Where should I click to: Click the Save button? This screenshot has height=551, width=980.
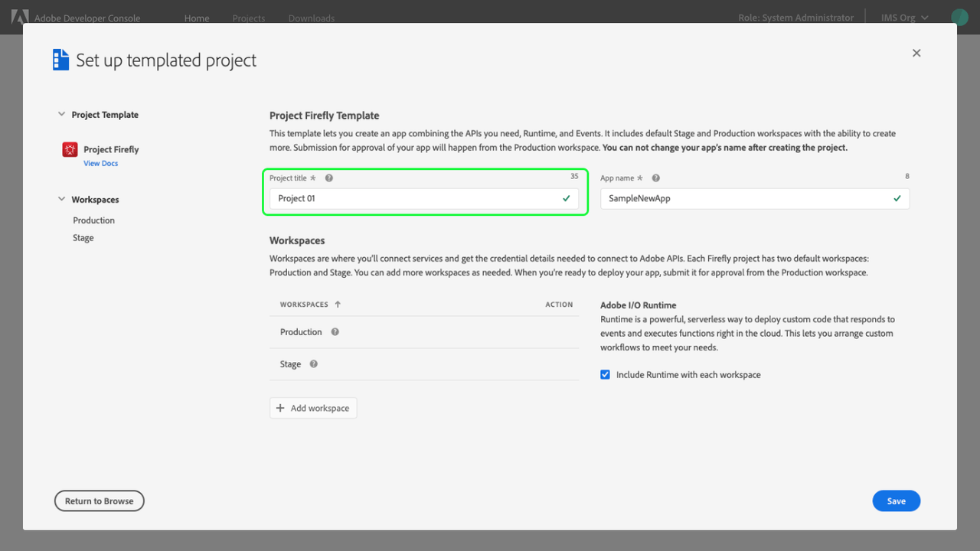tap(897, 501)
